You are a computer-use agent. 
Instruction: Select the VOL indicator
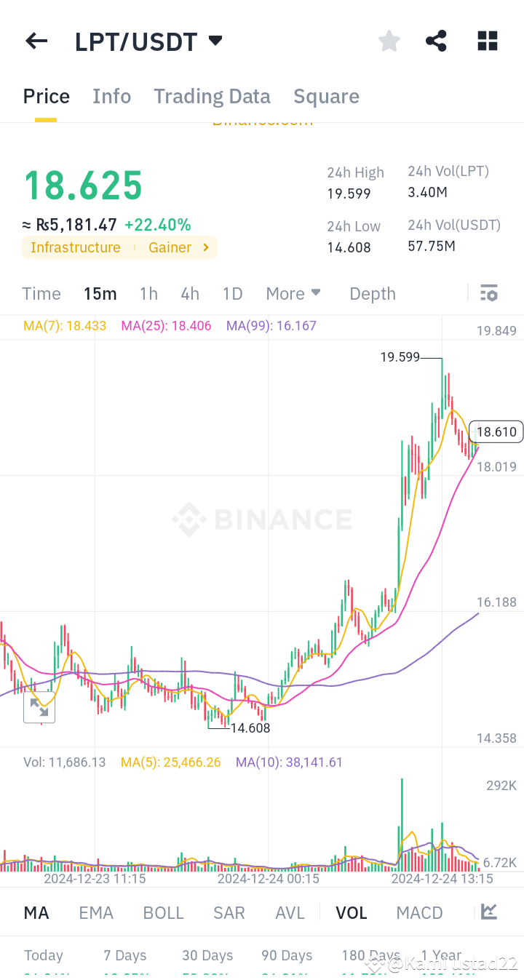pyautogui.click(x=351, y=912)
